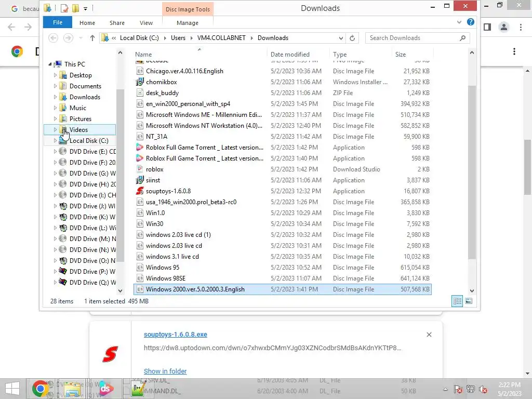532x399 pixels.
Task: Expand the Music tree node
Action: [x=55, y=108]
